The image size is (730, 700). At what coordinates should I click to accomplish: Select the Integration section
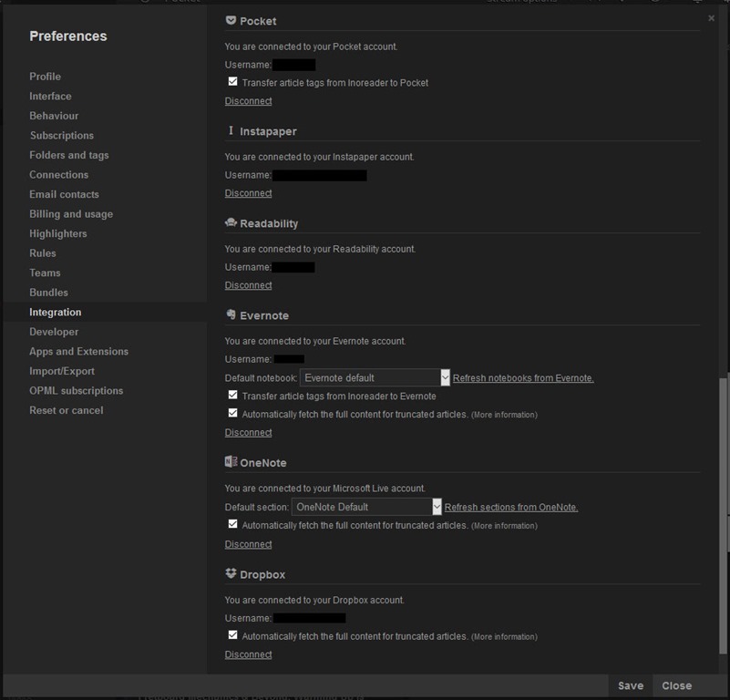pyautogui.click(x=56, y=312)
